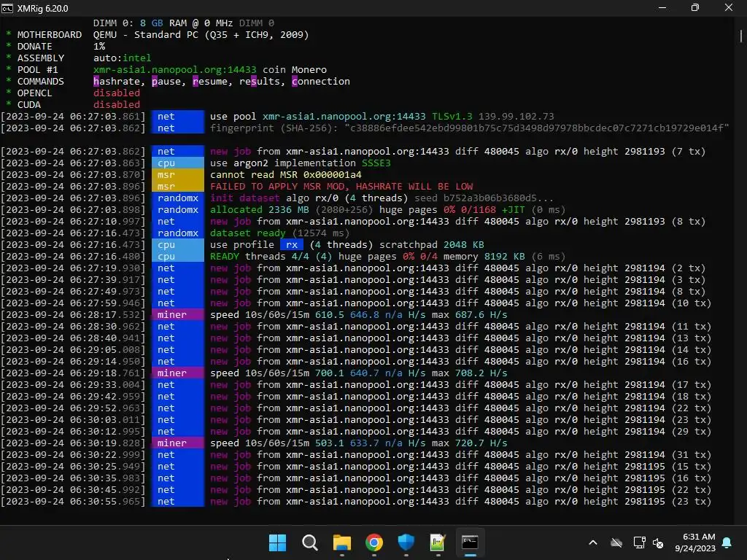
Task: Click 'allocated 2336 MB' text
Action: pyautogui.click(x=260, y=209)
